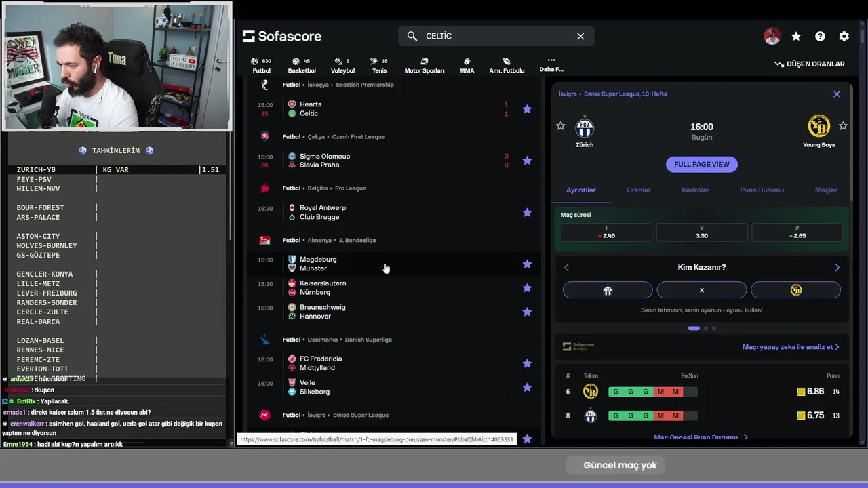868x488 pixels.
Task: Select Futbol sport category
Action: point(261,66)
